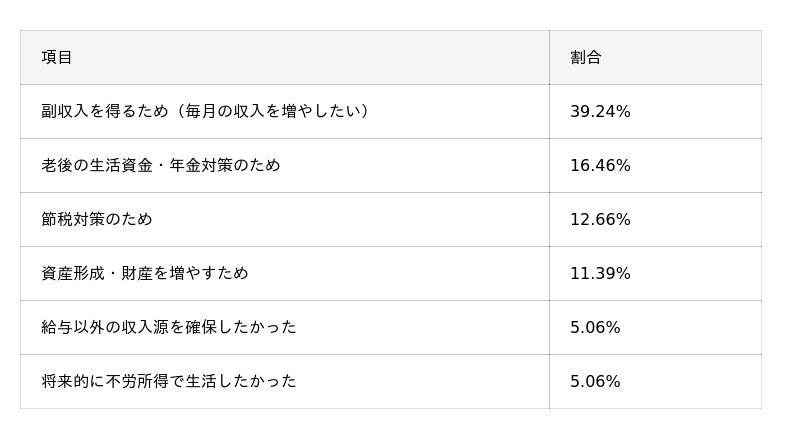Click the 割合 column header
The width and height of the screenshot is (800, 439).
pos(586,58)
